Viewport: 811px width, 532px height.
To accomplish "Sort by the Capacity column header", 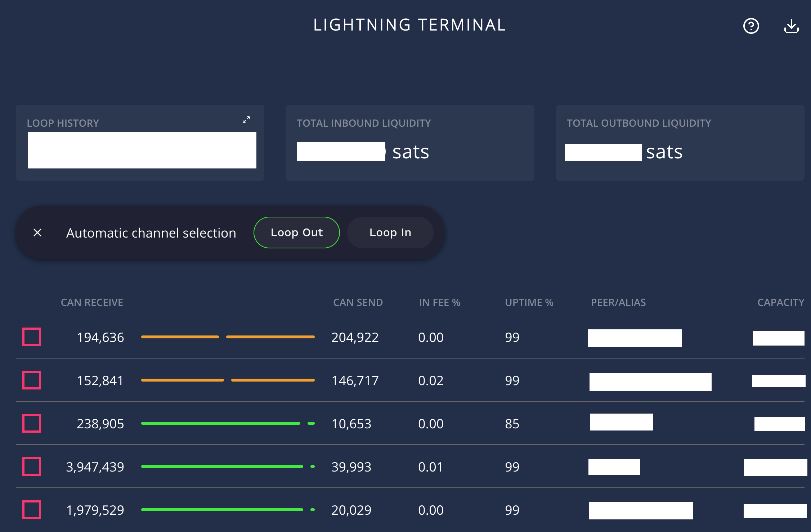I will [780, 302].
